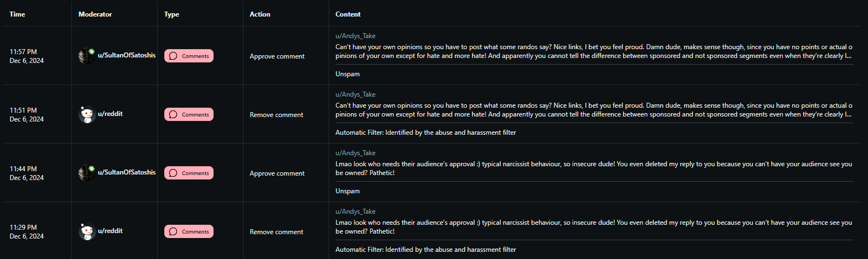Screen dimensions: 868x259
Task: Click the Type column header
Action: tap(171, 14)
